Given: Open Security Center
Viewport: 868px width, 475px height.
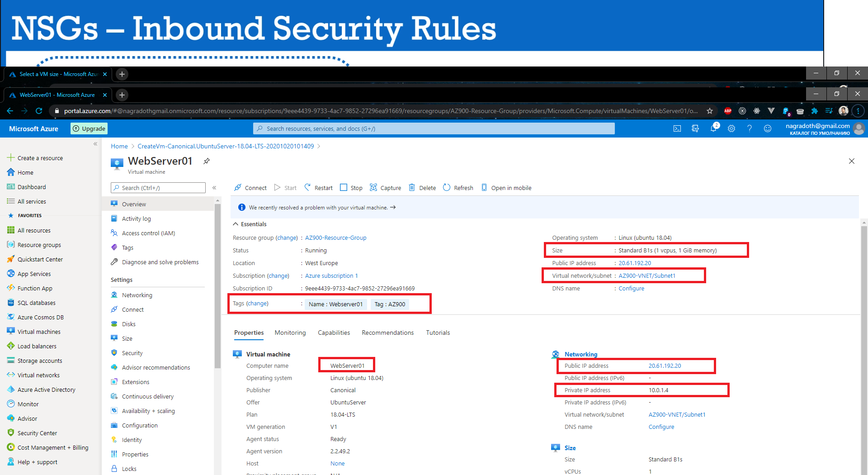Looking at the screenshot, I should (x=32, y=433).
